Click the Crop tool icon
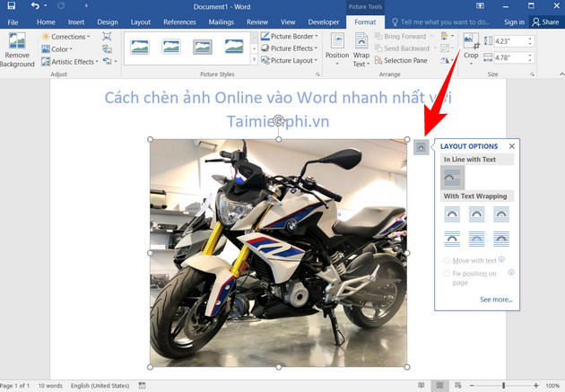This screenshot has width=565, height=392. click(471, 40)
